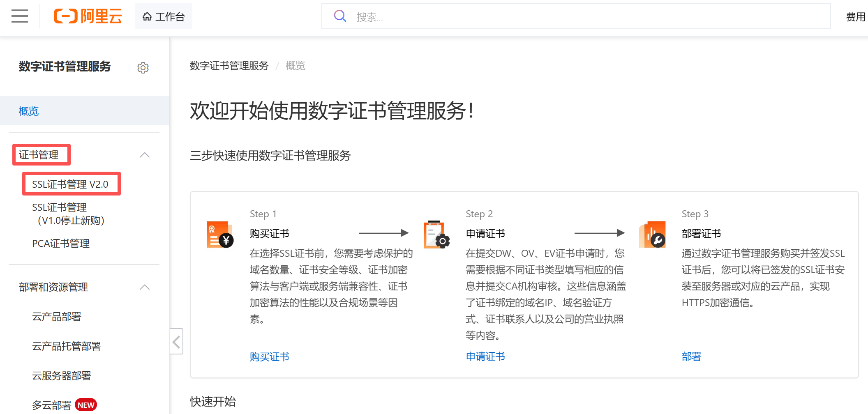
Task: Open 多云部署 in sidebar
Action: click(x=52, y=405)
